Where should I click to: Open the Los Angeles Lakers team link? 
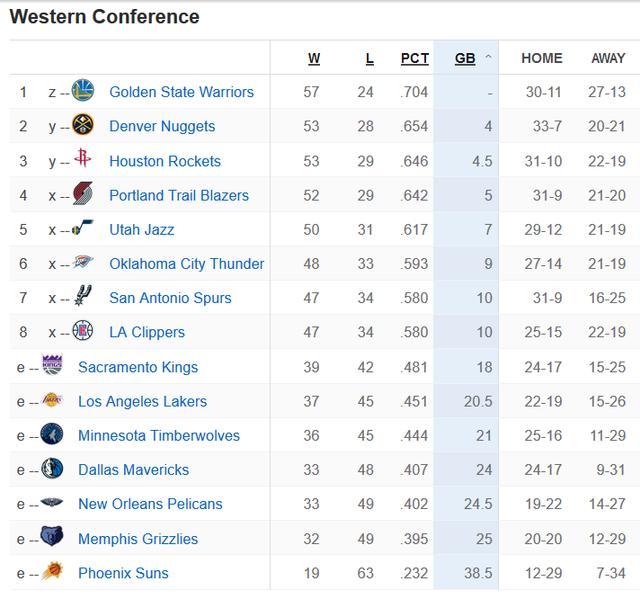(142, 401)
